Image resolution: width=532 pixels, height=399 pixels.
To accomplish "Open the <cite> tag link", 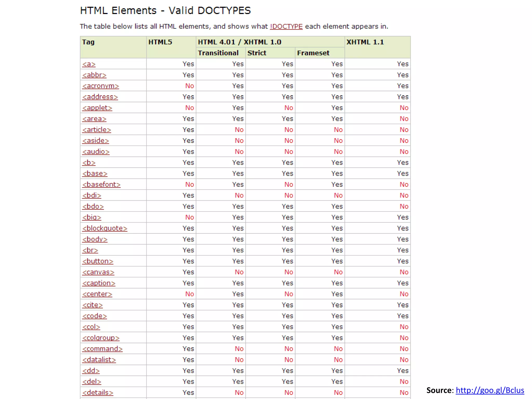I will [x=92, y=305].
